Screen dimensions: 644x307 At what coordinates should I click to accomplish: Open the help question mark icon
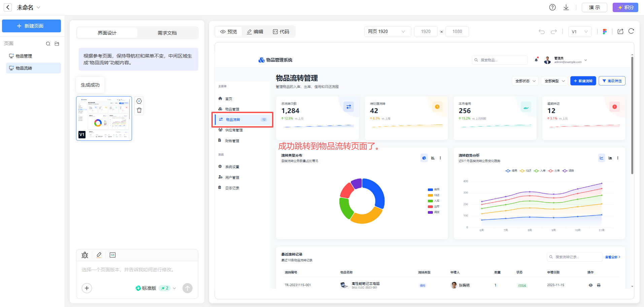552,7
